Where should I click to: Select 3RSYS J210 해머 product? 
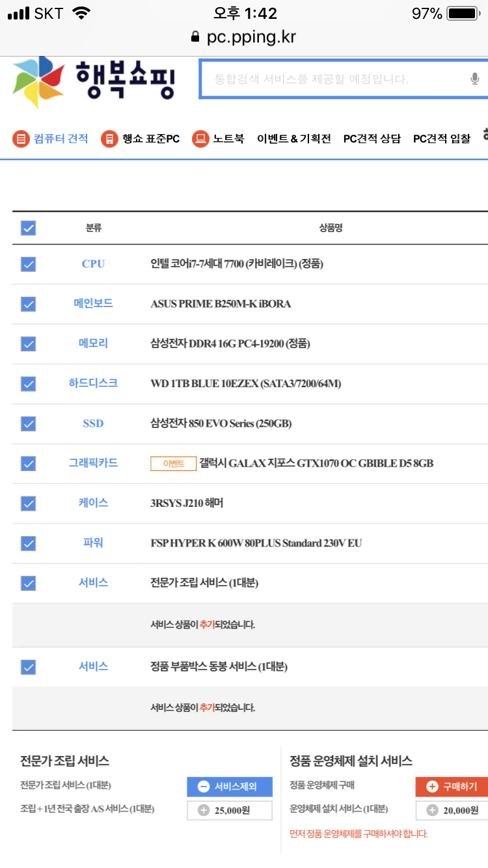[187, 503]
